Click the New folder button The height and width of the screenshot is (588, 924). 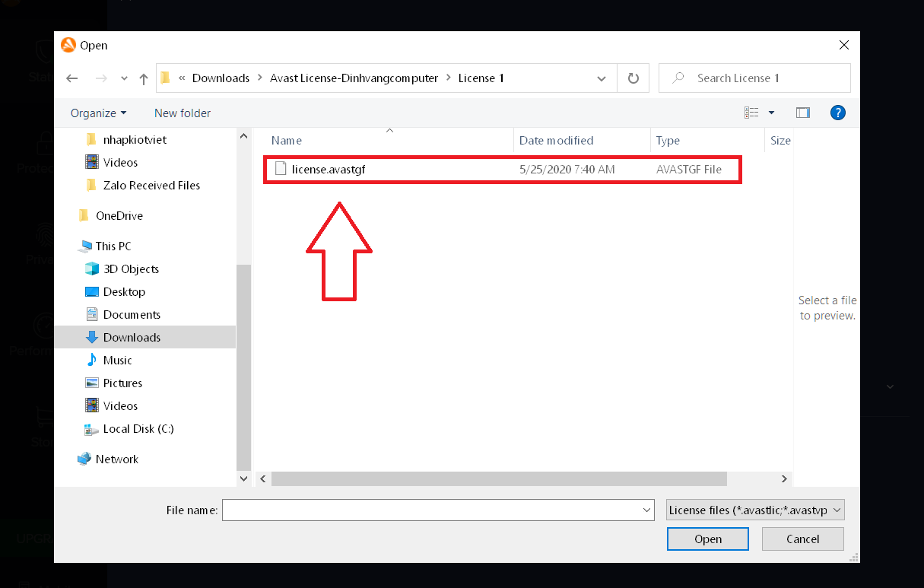tap(183, 113)
